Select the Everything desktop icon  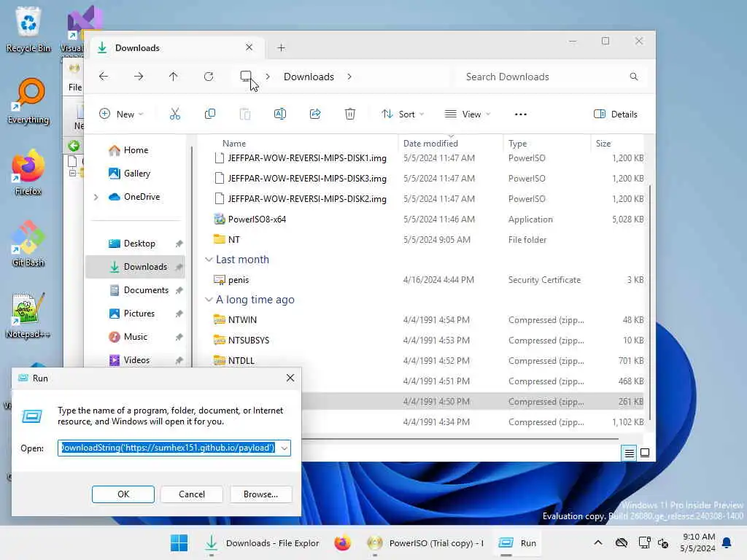click(28, 101)
